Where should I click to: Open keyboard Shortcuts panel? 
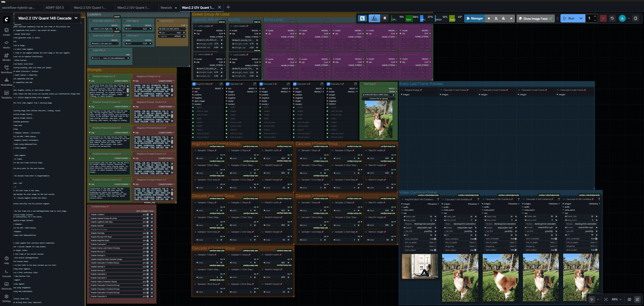tap(6, 286)
